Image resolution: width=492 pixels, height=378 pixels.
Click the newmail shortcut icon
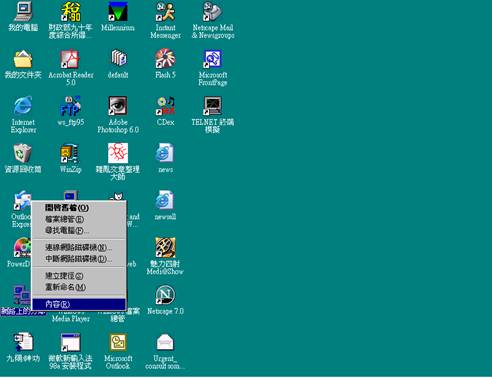tap(165, 200)
